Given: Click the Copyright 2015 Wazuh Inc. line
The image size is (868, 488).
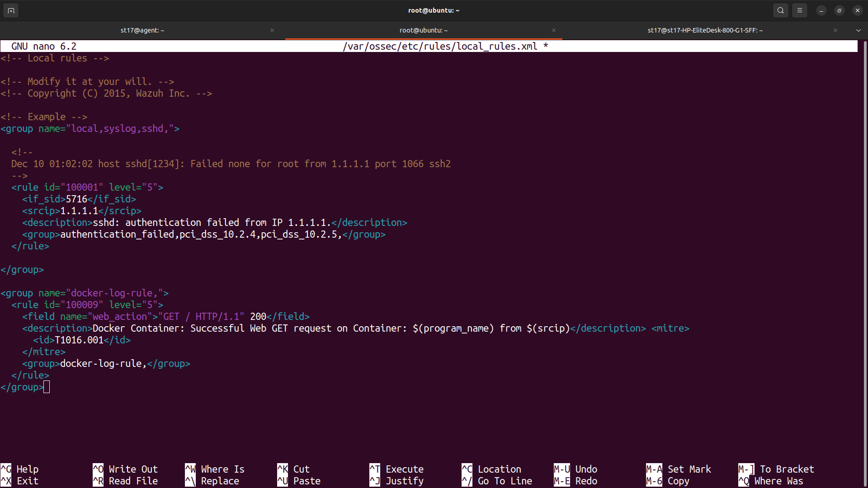Looking at the screenshot, I should tap(106, 93).
